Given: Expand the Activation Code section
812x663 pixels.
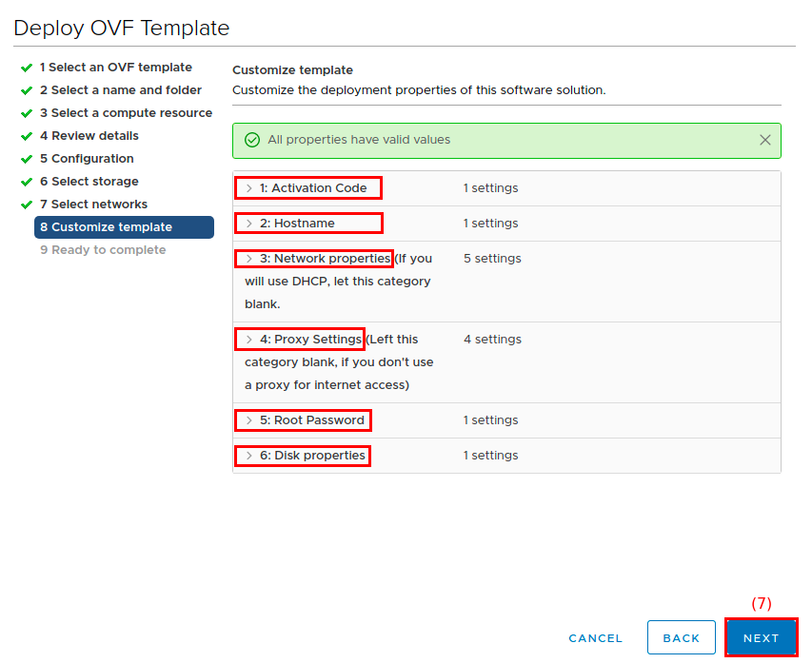Looking at the screenshot, I should pyautogui.click(x=307, y=187).
